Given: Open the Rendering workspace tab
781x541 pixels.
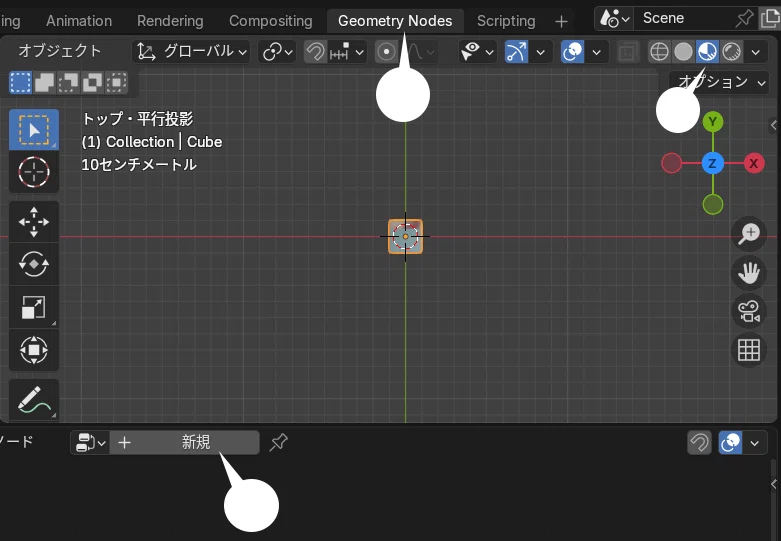Looking at the screenshot, I should (170, 21).
